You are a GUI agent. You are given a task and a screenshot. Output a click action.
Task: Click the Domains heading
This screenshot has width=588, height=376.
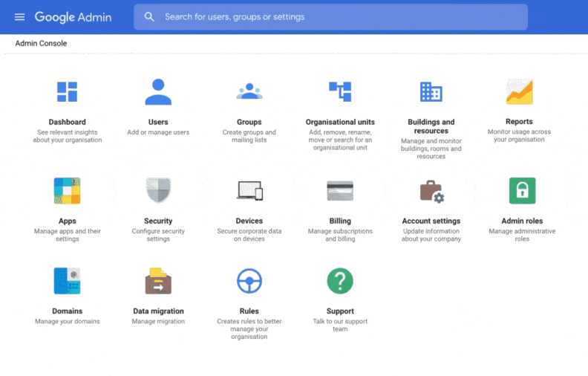click(67, 311)
